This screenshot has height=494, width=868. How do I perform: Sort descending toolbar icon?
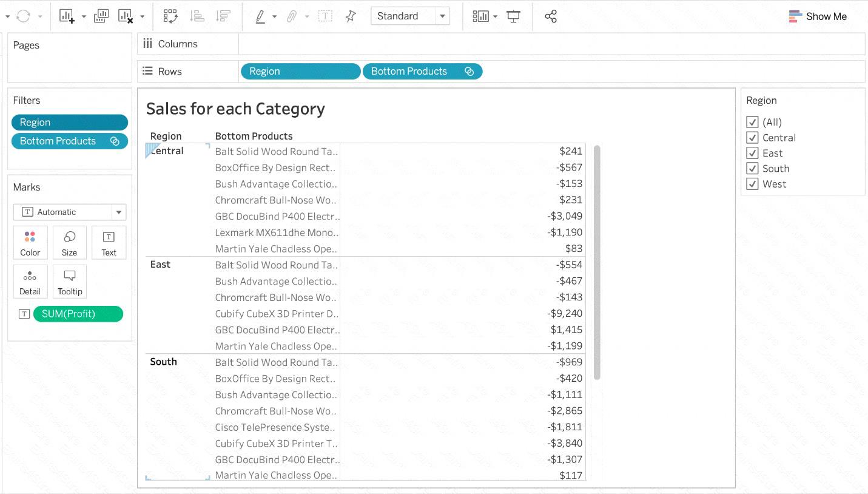[223, 16]
